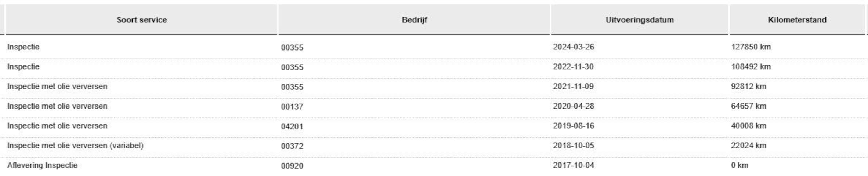Click the Soort service column header

pos(142,20)
